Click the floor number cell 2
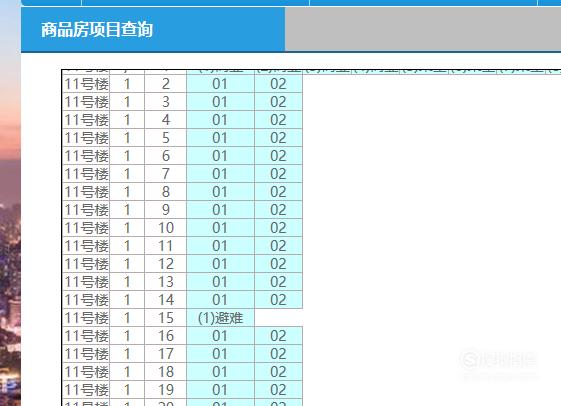 [166, 84]
